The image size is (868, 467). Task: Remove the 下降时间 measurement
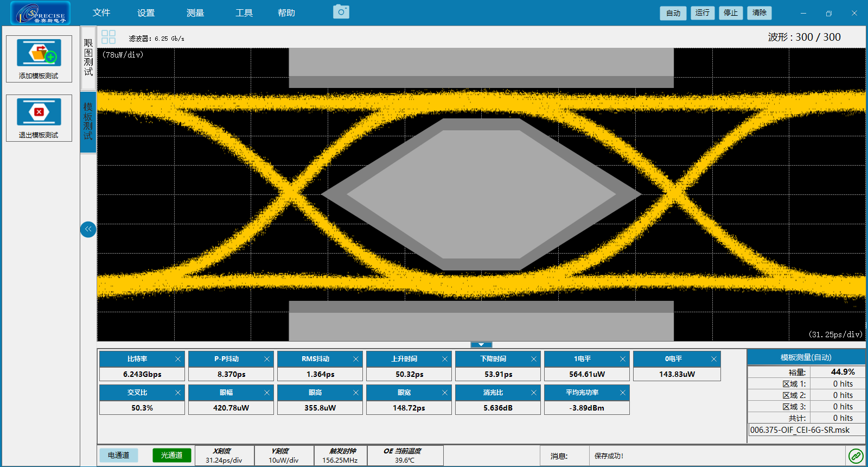(534, 359)
